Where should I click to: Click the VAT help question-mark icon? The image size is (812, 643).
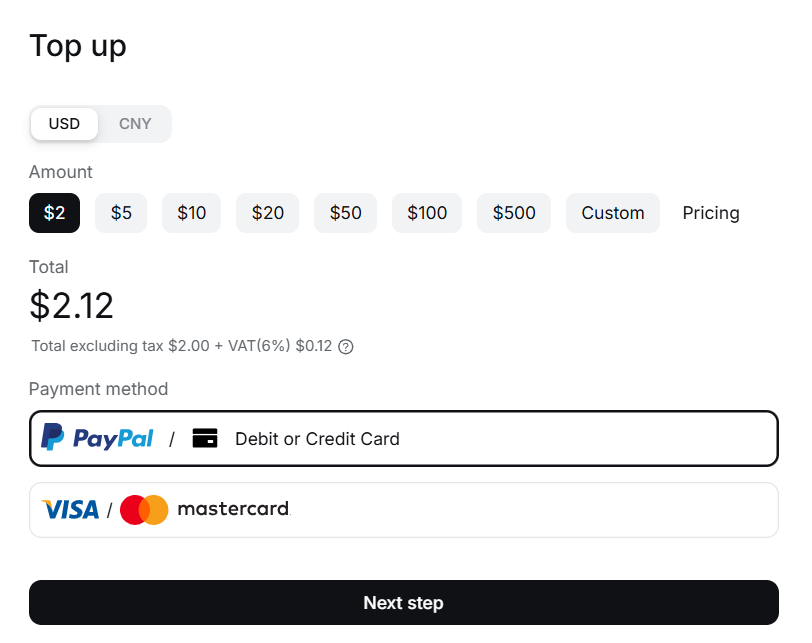tap(345, 346)
